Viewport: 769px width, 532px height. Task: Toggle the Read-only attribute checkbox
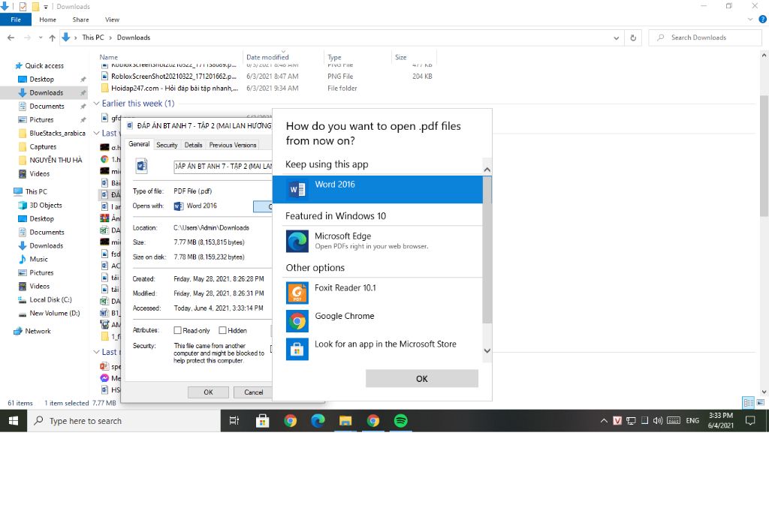point(177,331)
